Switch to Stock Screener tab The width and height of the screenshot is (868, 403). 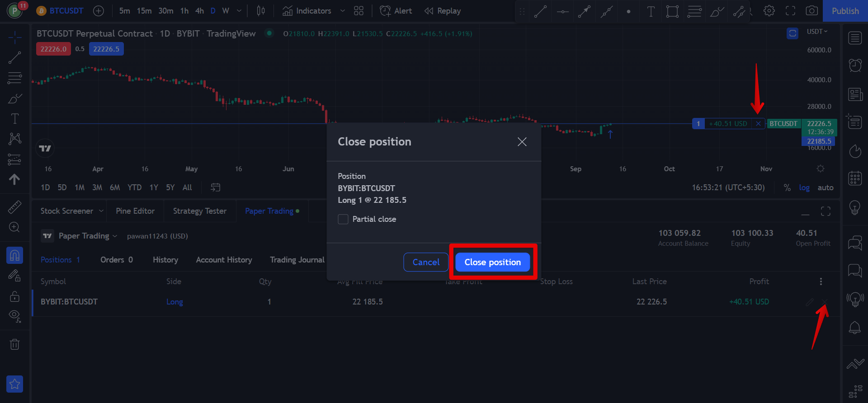[67, 211]
